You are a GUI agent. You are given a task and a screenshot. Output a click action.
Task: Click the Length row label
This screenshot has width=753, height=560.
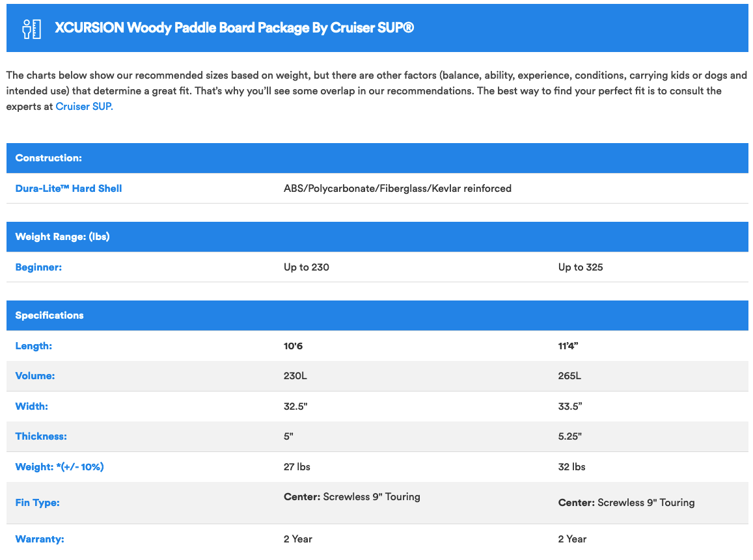click(34, 346)
